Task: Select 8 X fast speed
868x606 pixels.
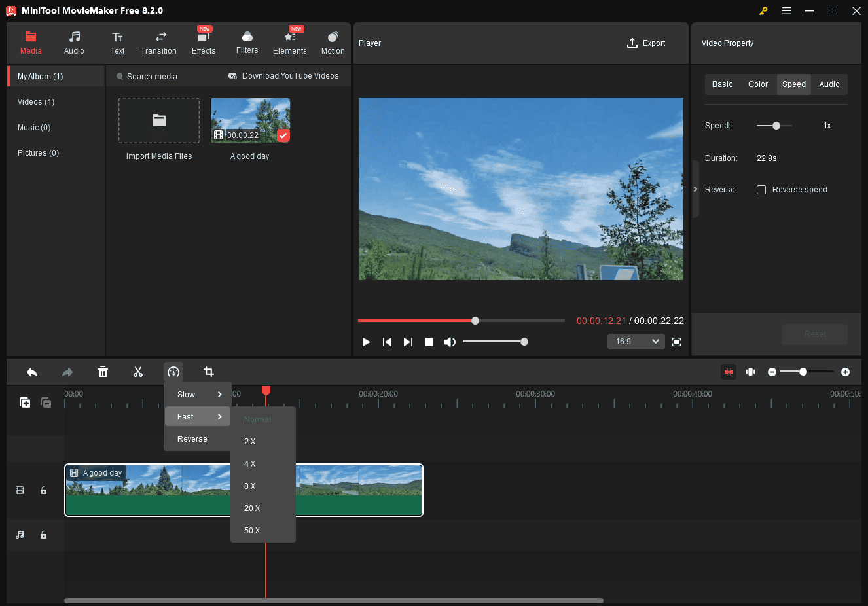Action: (x=263, y=486)
